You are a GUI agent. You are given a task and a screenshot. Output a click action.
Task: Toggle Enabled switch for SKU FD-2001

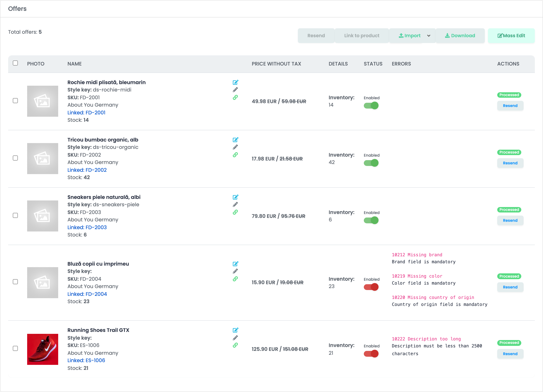371,105
